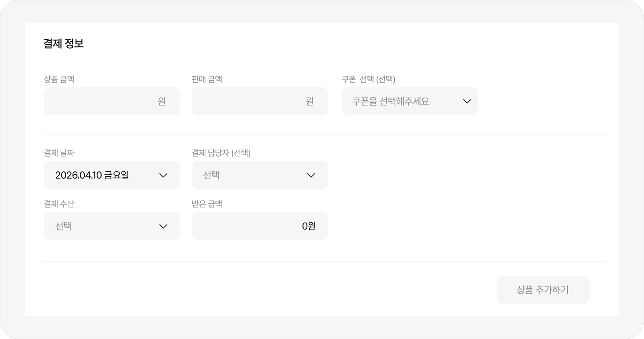Screen dimensions: 644x339
Task: Click the '쿠폰 선택 (선택)' label text
Action: 368,79
